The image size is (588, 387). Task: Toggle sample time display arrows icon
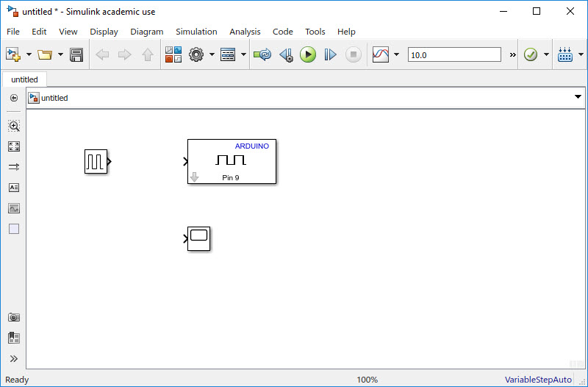coord(14,167)
